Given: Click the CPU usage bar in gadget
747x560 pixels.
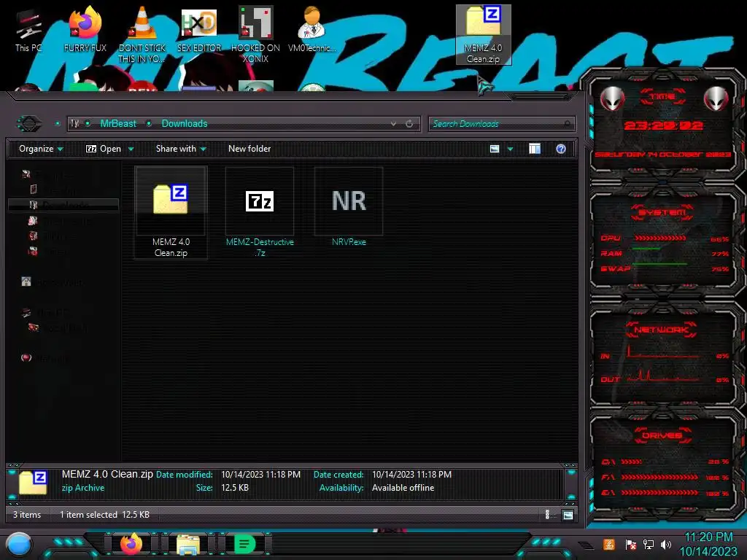Looking at the screenshot, I should click(x=660, y=238).
